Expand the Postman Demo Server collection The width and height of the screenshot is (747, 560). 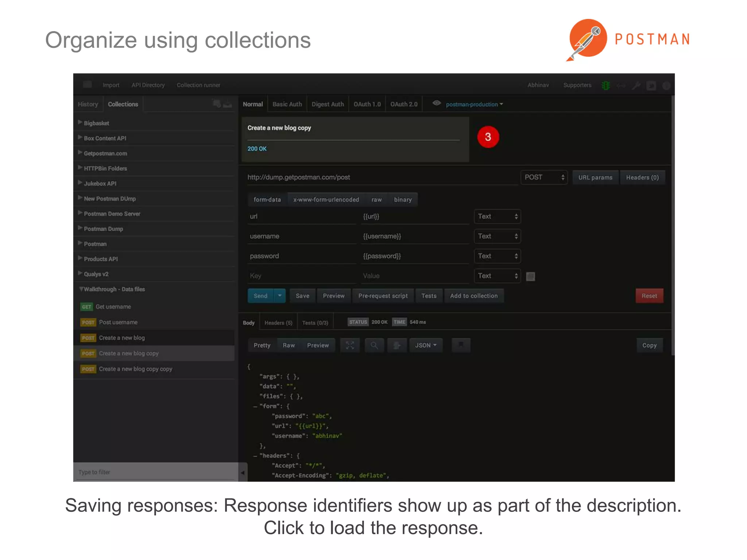tap(80, 213)
